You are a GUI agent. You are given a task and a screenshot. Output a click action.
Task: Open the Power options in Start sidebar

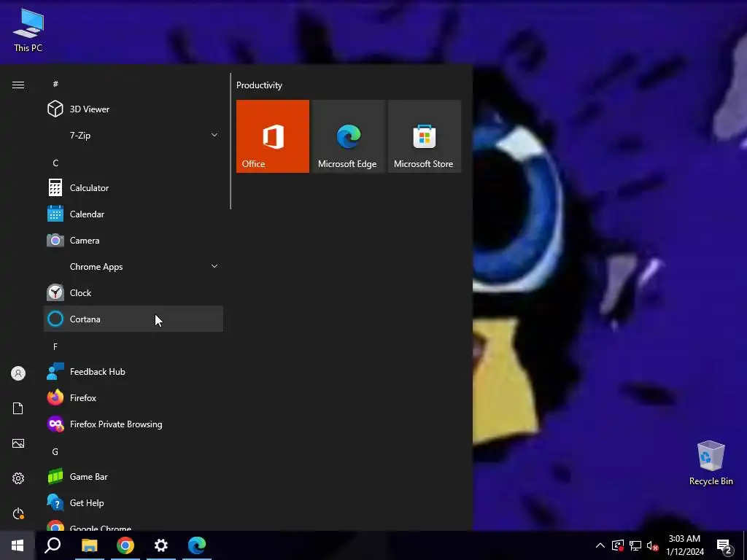tap(18, 513)
